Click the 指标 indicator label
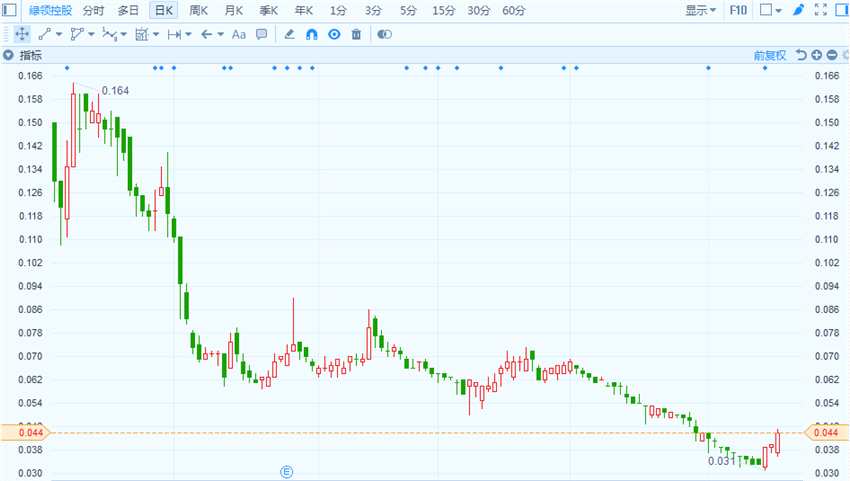Viewport: 850px width, 481px height. click(x=30, y=55)
